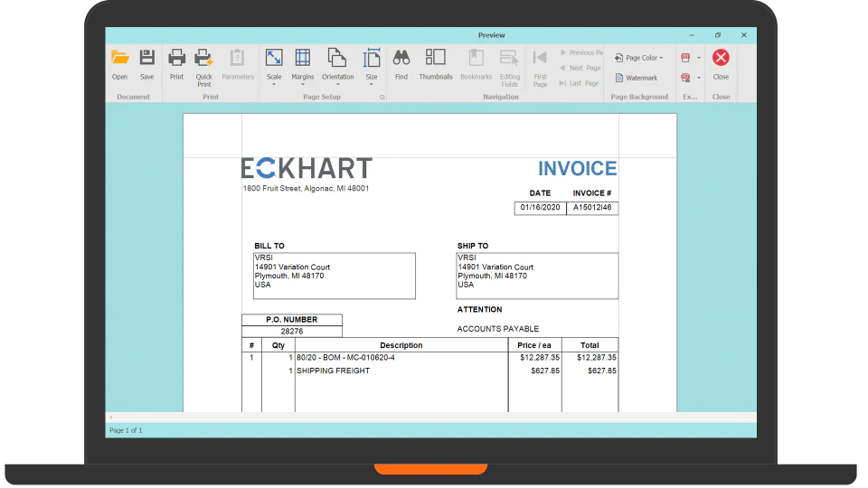Go to Previous Page
Viewport: 868px width, 488px height.
click(580, 52)
